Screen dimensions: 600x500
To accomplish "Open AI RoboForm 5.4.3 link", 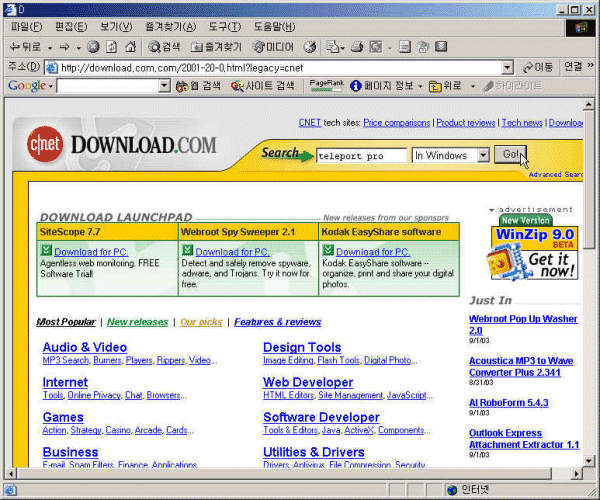I will [509, 403].
